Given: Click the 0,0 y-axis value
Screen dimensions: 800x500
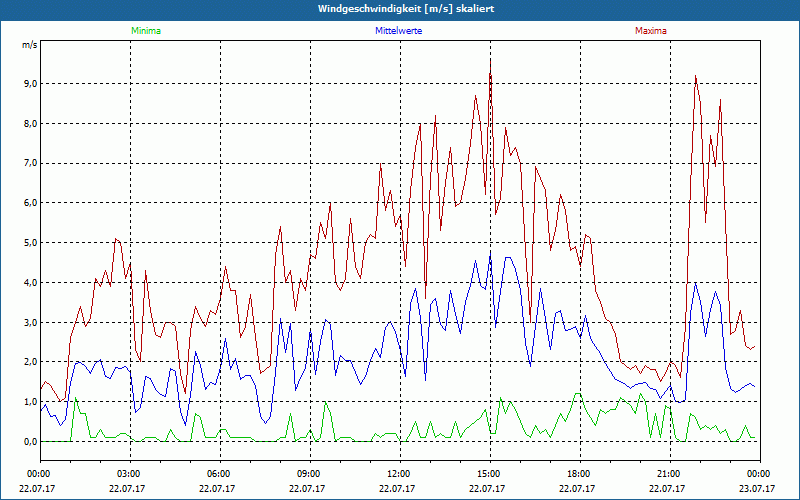Looking at the screenshot, I should [30, 442].
